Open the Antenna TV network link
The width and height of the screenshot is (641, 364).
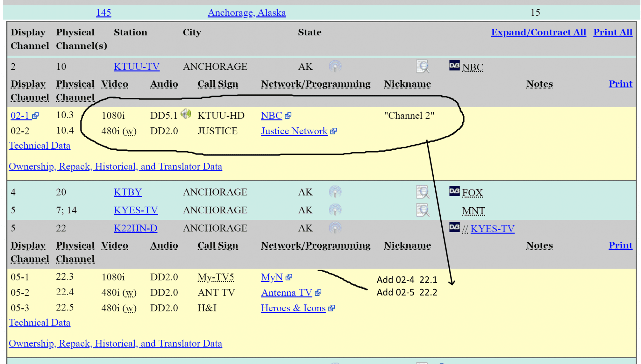click(287, 293)
